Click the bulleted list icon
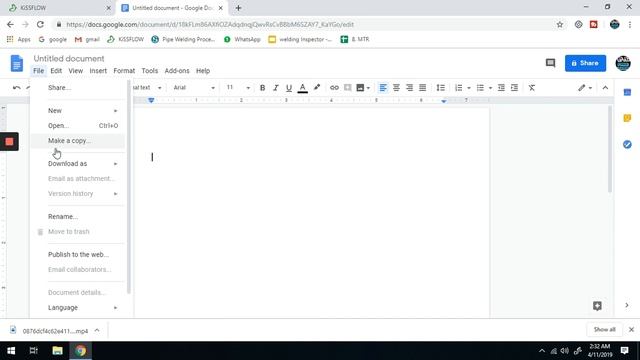This screenshot has width=640, height=360. 480,88
